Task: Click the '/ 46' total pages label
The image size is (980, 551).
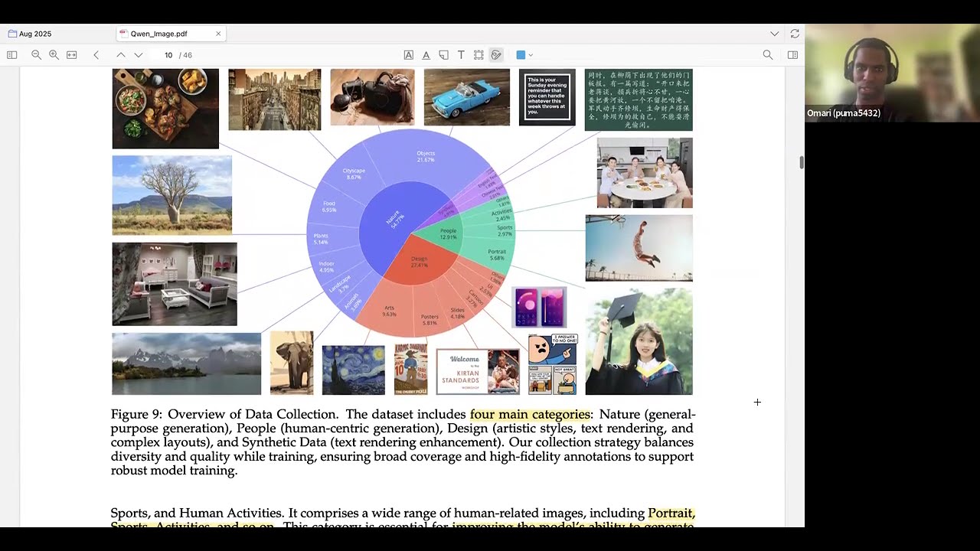Action: coord(186,55)
